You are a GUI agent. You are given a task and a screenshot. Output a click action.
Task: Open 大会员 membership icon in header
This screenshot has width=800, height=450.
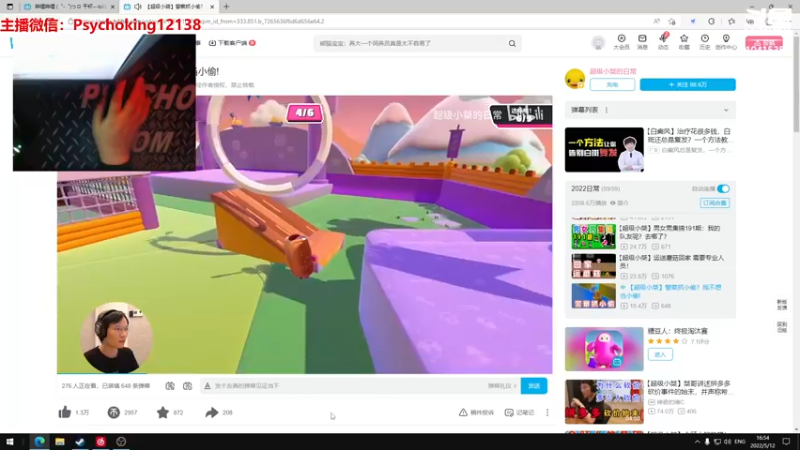[x=621, y=42]
